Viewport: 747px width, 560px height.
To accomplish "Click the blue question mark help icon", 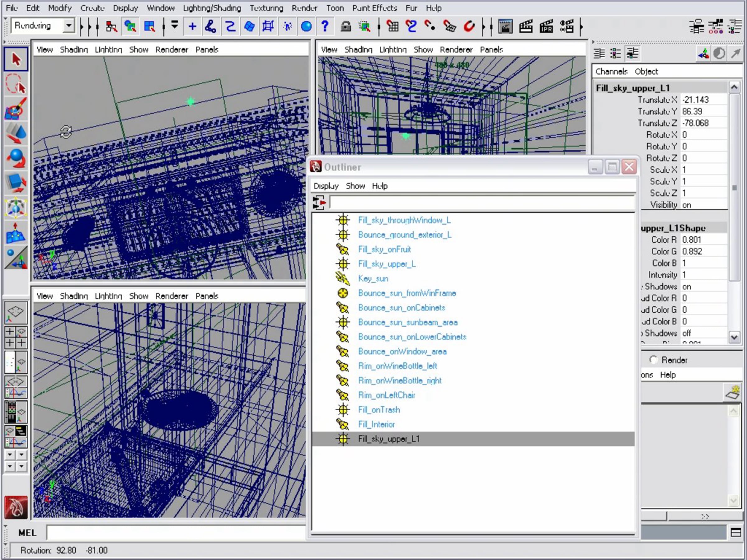I will click(325, 26).
